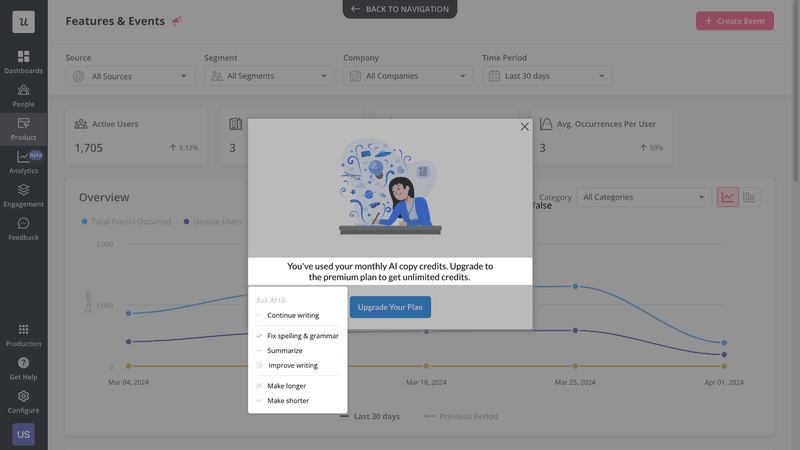Open Engagement section icon
800x450 pixels.
click(x=23, y=190)
